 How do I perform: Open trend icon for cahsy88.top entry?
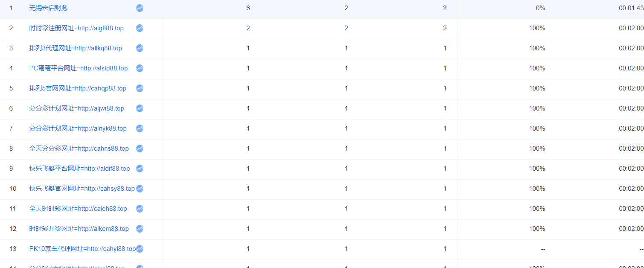(x=140, y=189)
